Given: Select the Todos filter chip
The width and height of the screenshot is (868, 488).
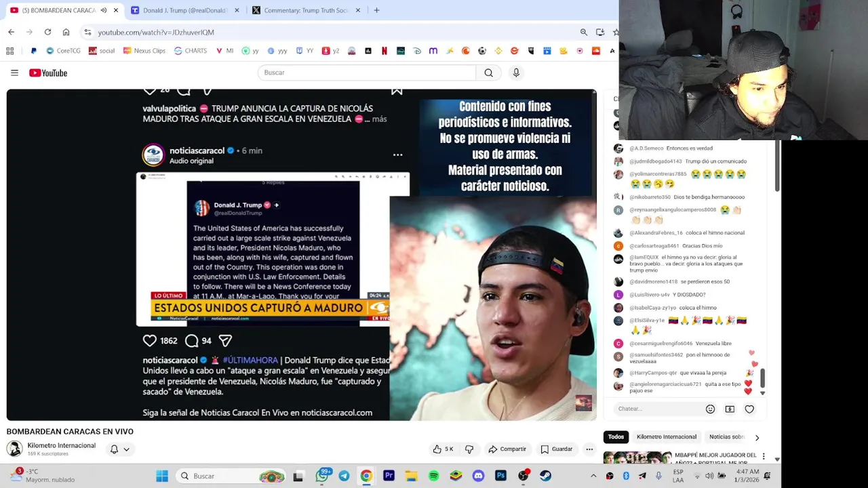Looking at the screenshot, I should coord(616,437).
